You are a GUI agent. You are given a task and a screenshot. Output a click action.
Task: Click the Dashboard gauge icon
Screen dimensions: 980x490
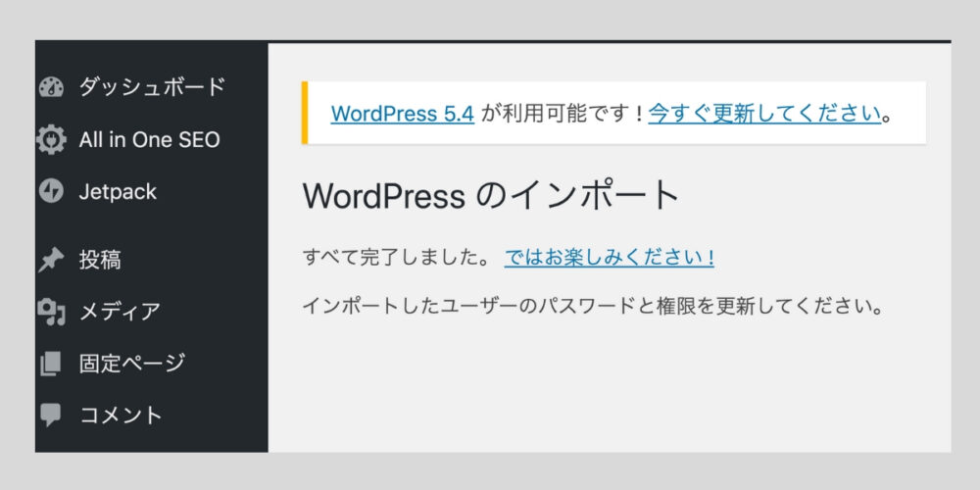pos(51,88)
